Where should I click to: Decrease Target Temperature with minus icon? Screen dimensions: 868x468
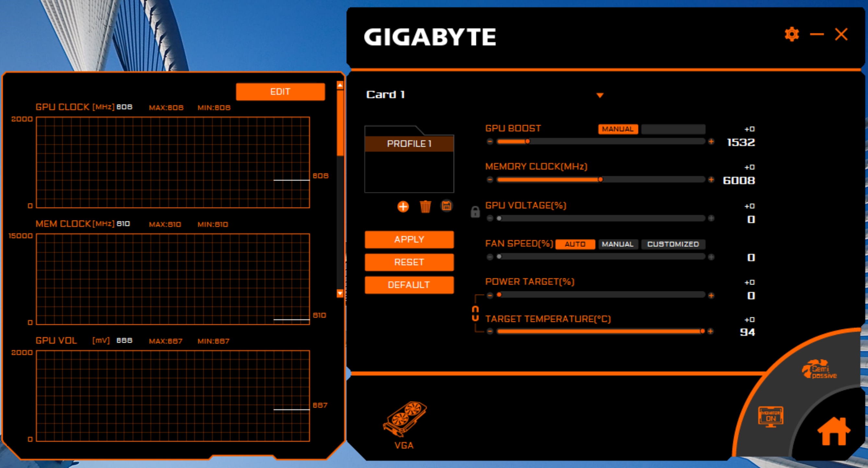tap(490, 331)
